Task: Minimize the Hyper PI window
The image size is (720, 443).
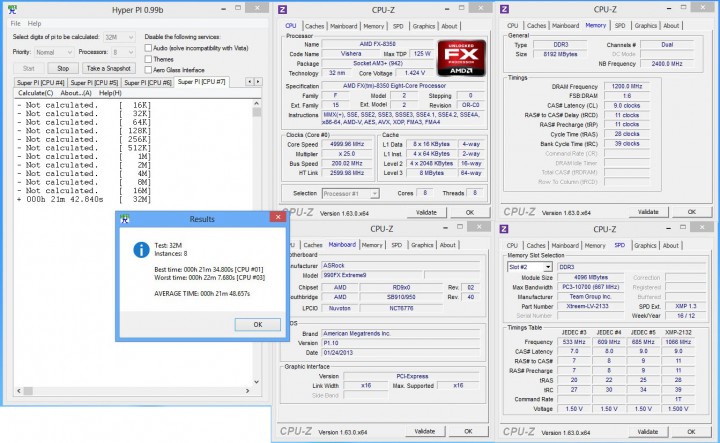Action: [x=224, y=9]
